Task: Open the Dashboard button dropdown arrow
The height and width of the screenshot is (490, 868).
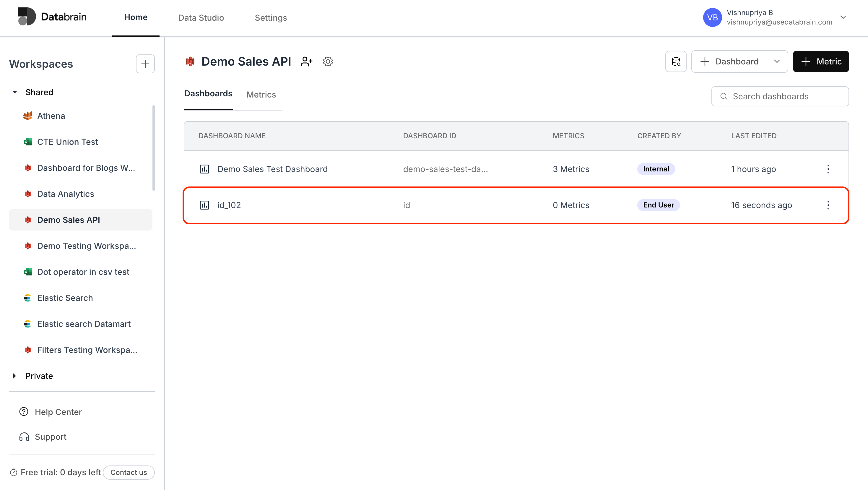Action: (777, 61)
